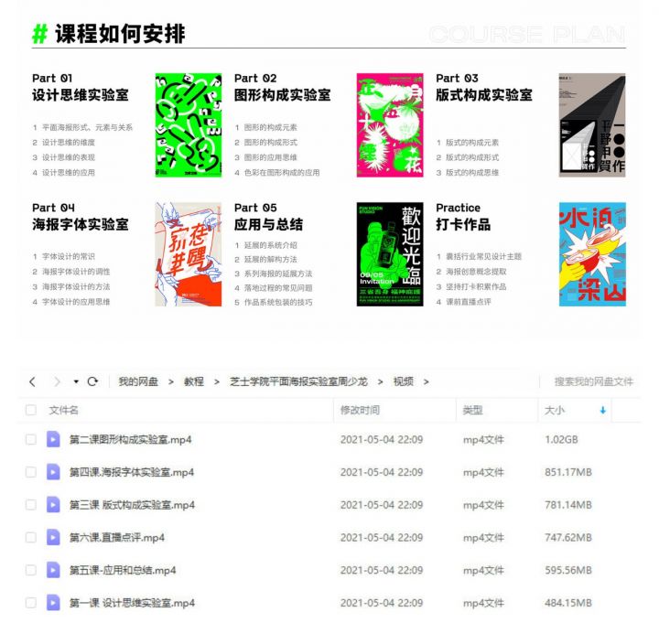Open 芝士学院平面海报实验室周少龙 breadcrumb
This screenshot has width=659, height=644.
[298, 381]
